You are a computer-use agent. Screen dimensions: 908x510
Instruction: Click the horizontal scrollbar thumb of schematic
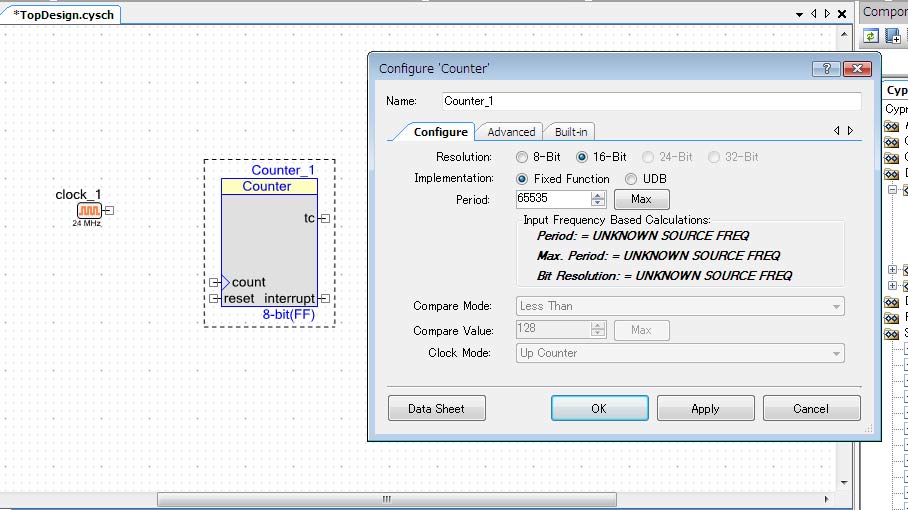(387, 499)
